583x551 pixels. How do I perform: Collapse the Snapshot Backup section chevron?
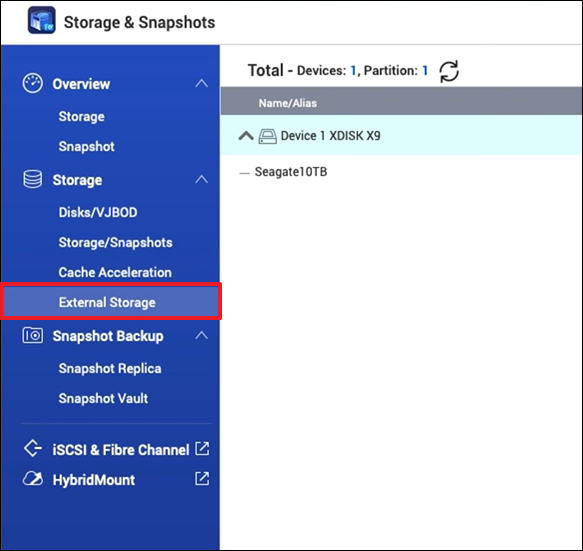click(x=202, y=335)
